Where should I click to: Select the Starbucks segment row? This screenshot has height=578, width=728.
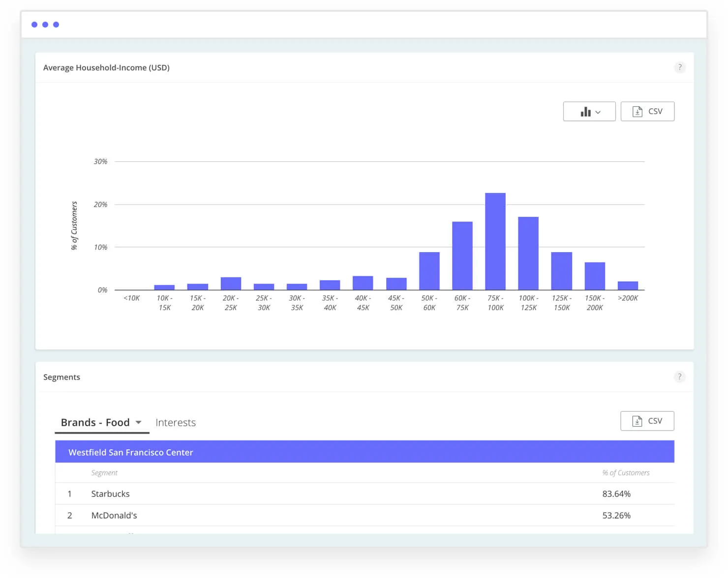pos(110,493)
